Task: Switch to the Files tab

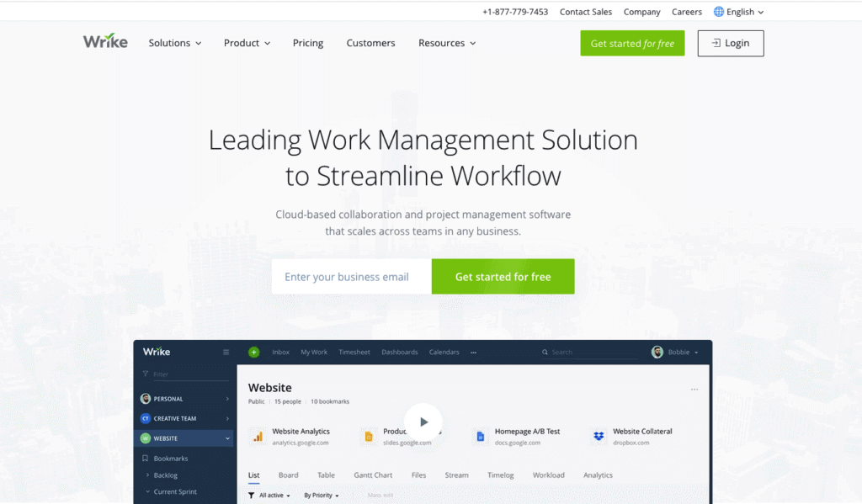Action: (418, 475)
